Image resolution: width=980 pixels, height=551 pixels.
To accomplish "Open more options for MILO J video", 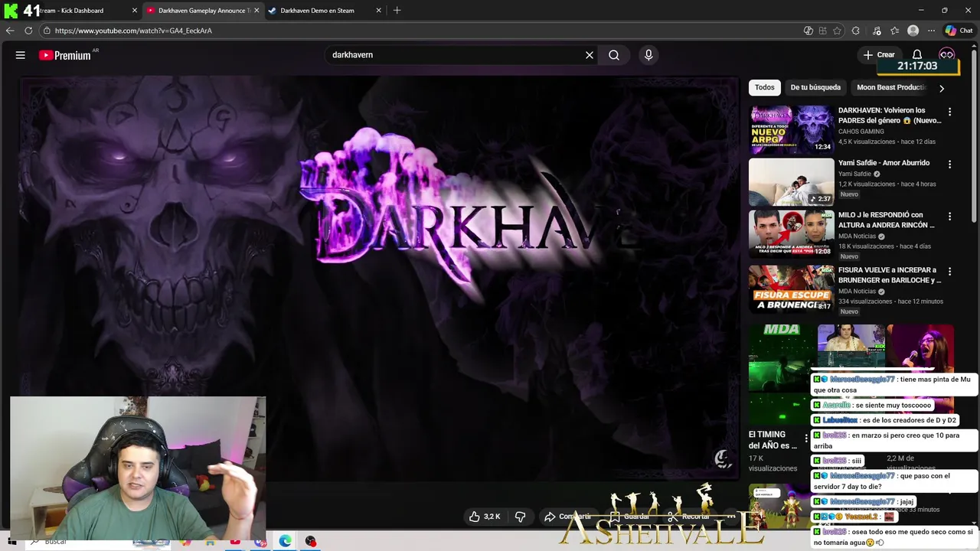I will tap(949, 217).
